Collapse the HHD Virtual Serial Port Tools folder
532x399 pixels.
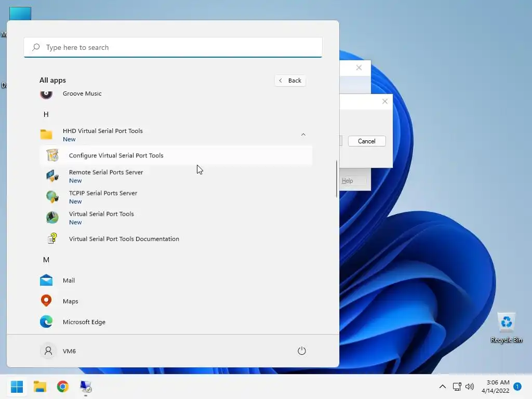[303, 135]
